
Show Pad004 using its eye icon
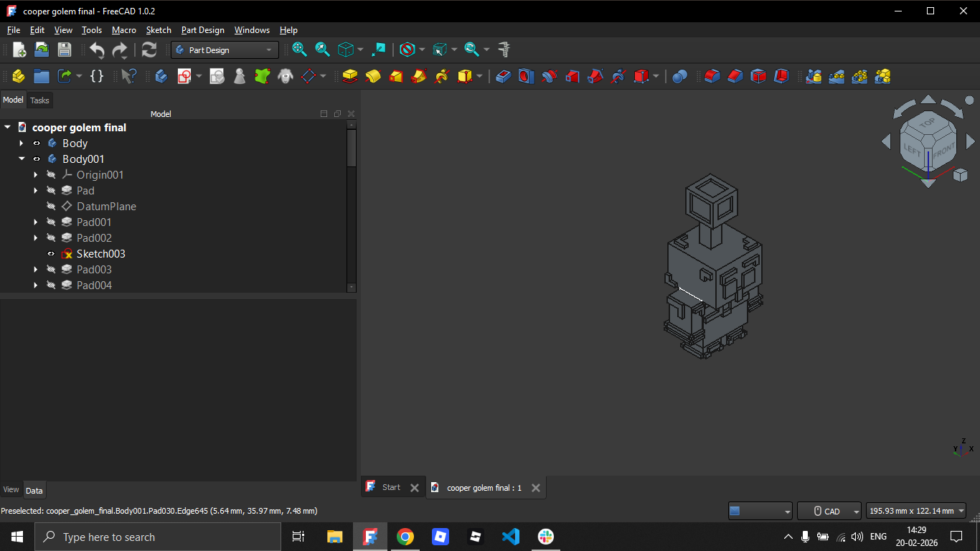tap(51, 286)
